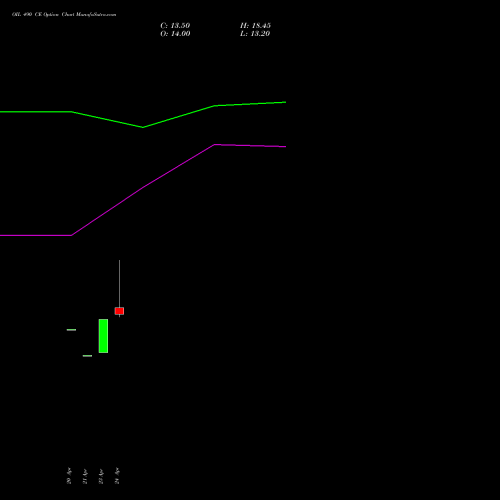The image size is (500, 500).
Task: Click the small green dash above 20 Apr
Action: (x=71, y=330)
